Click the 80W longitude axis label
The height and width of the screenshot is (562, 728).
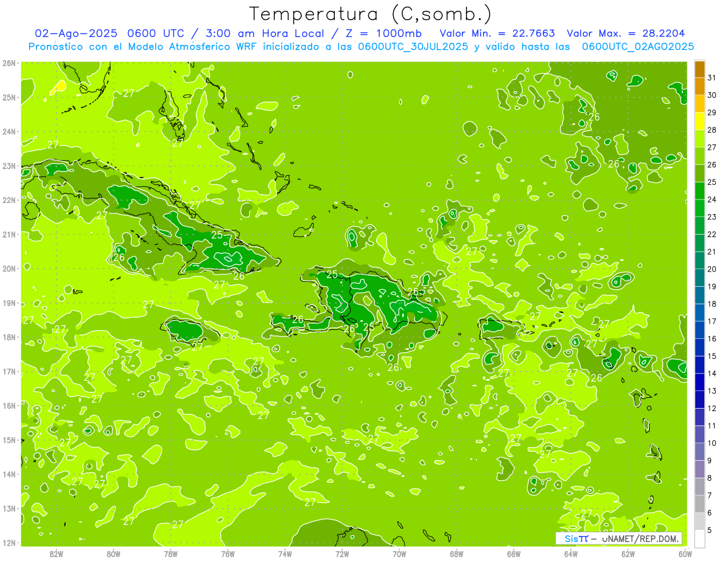[x=113, y=554]
